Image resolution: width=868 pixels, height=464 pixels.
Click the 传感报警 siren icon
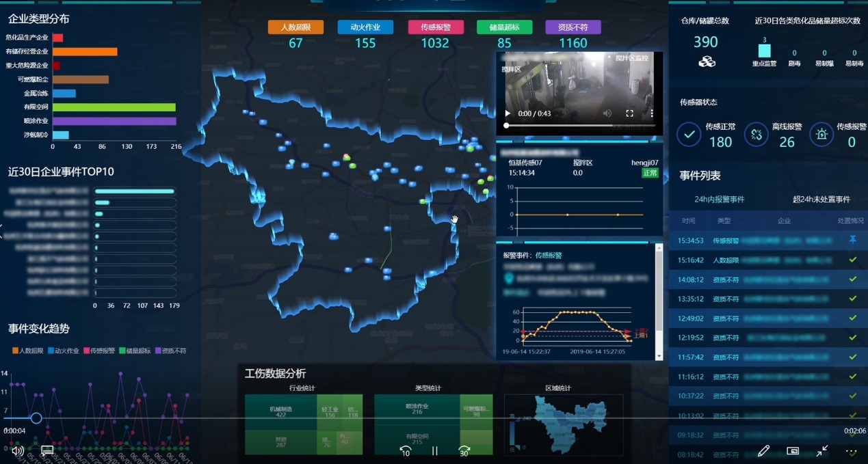point(821,135)
